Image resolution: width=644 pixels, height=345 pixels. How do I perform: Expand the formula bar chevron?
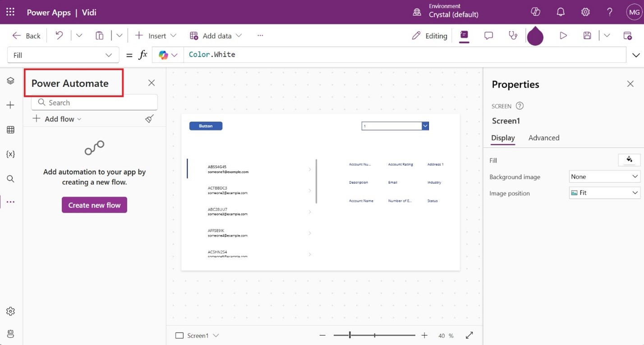[636, 55]
